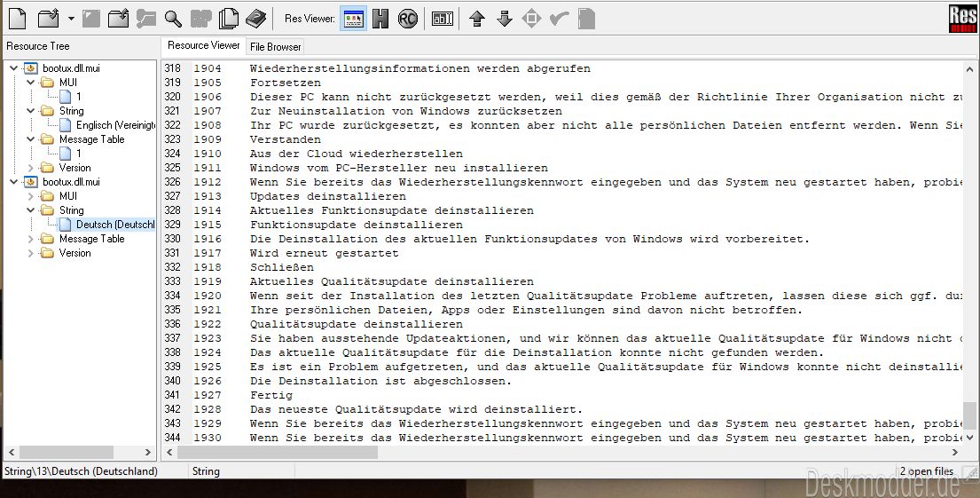Image resolution: width=980 pixels, height=498 pixels.
Task: Click the stacked pages copy icon
Action: (229, 19)
